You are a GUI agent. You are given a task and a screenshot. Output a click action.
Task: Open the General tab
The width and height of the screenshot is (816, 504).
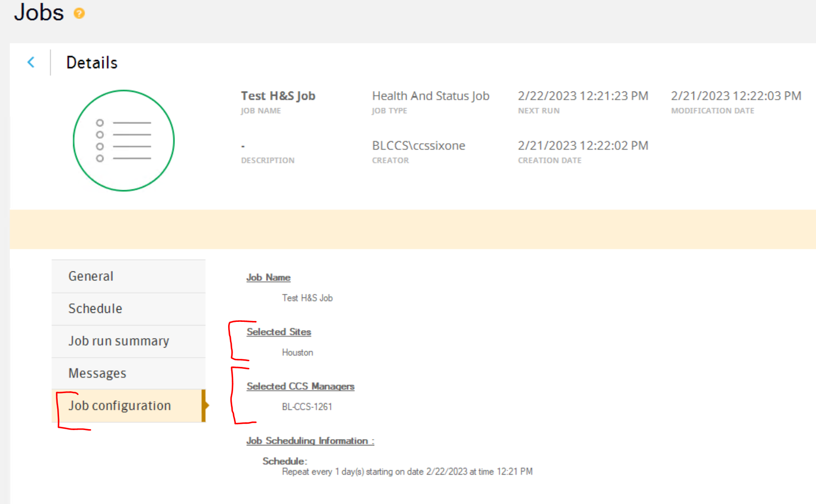[128, 276]
